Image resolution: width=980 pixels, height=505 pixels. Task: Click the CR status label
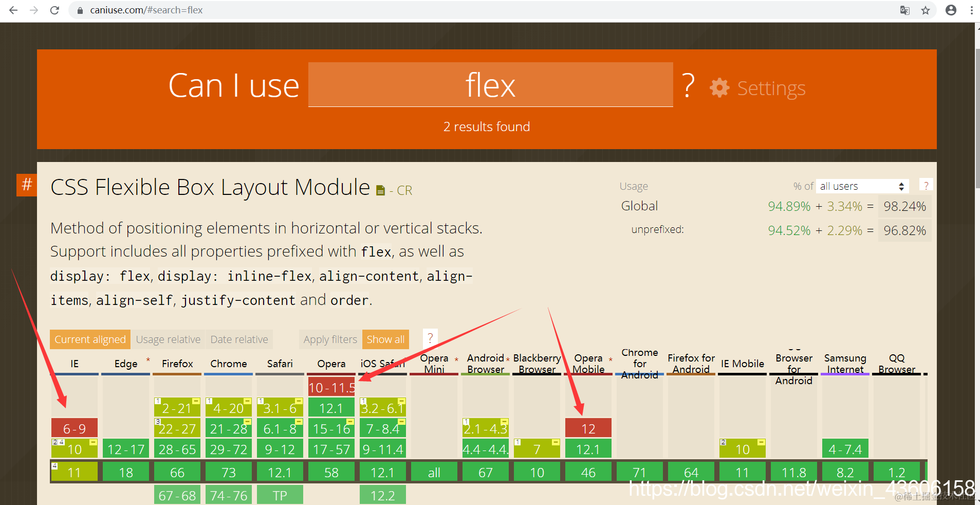click(x=404, y=191)
